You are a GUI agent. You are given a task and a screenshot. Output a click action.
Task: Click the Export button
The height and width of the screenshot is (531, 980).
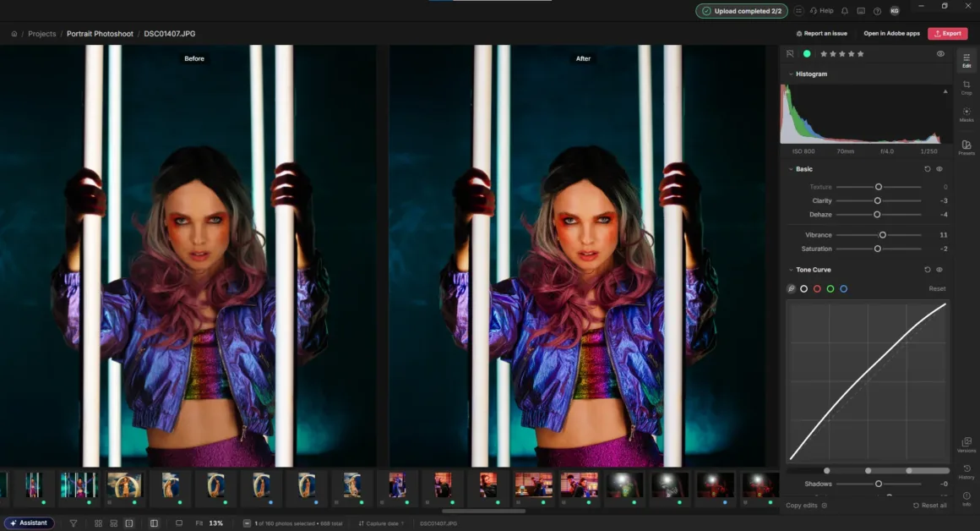[948, 34]
